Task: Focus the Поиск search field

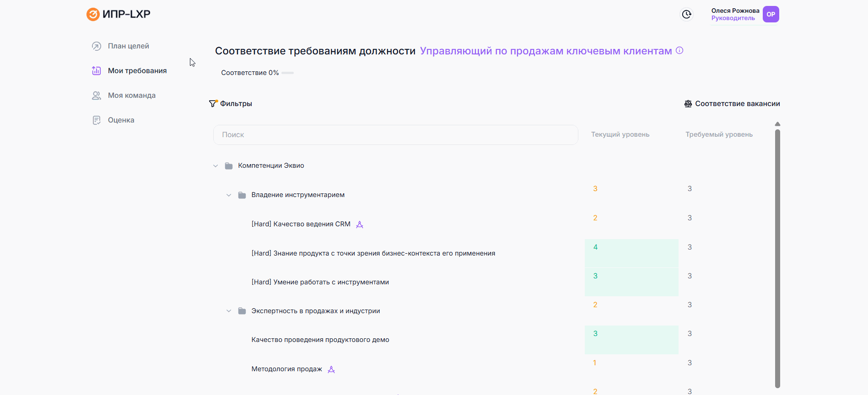Action: (395, 135)
